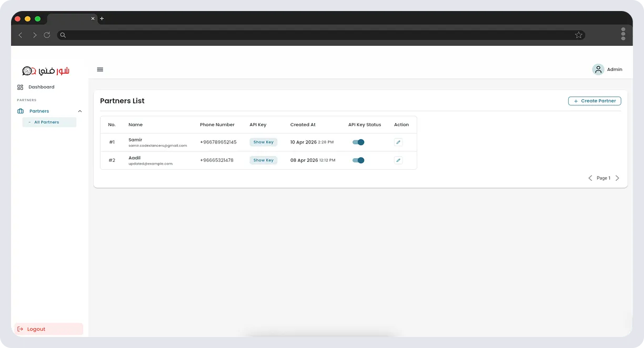Click the Dashboard grid icon in sidebar
644x348 pixels.
tap(20, 87)
